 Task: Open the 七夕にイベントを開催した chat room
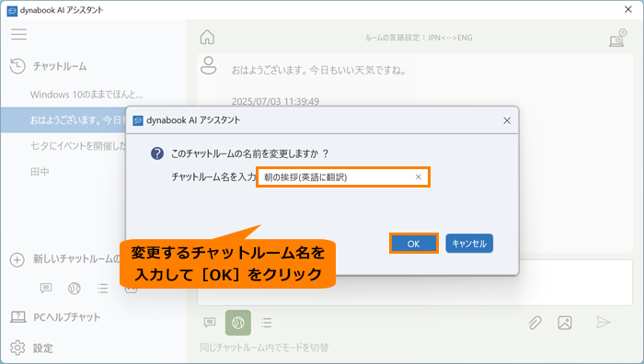point(78,145)
